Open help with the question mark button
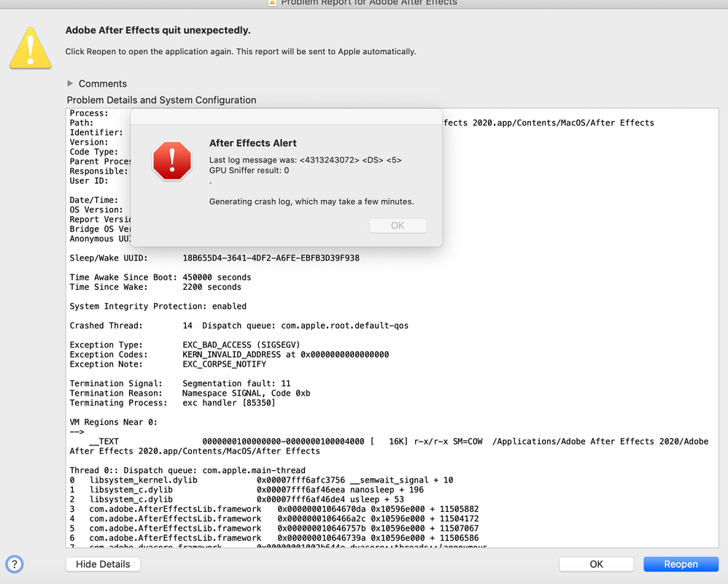 coord(15,564)
